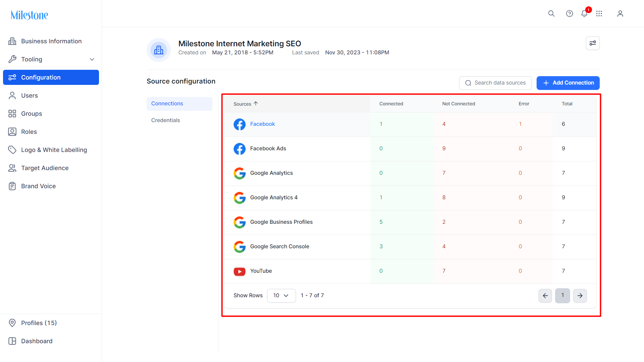Viewport: 644px width, 362px height.
Task: Click the Facebook source logo icon
Action: 240,124
